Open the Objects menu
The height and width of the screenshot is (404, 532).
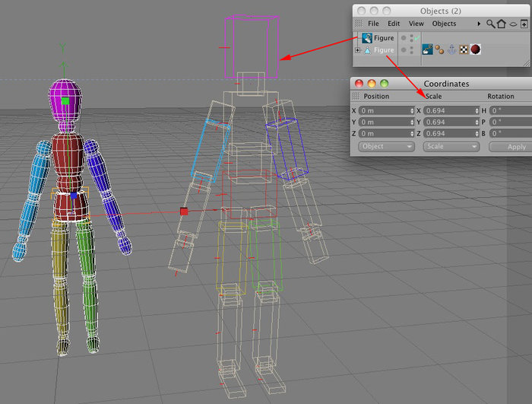(x=444, y=24)
